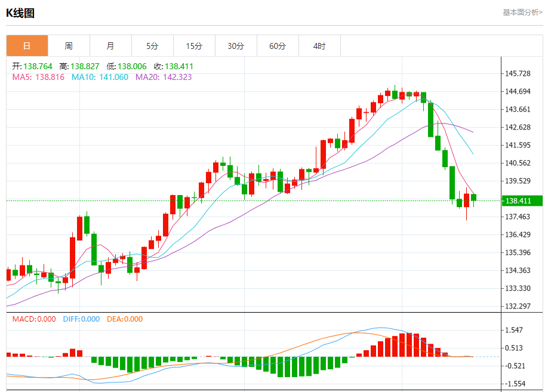Select the 30分 interval tab

(x=236, y=46)
